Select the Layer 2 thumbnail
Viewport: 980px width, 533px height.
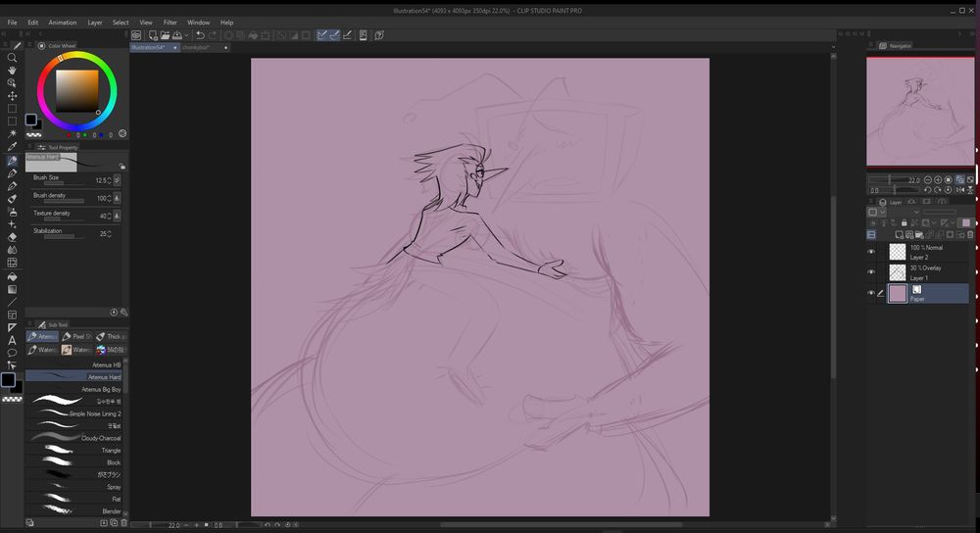click(898, 252)
